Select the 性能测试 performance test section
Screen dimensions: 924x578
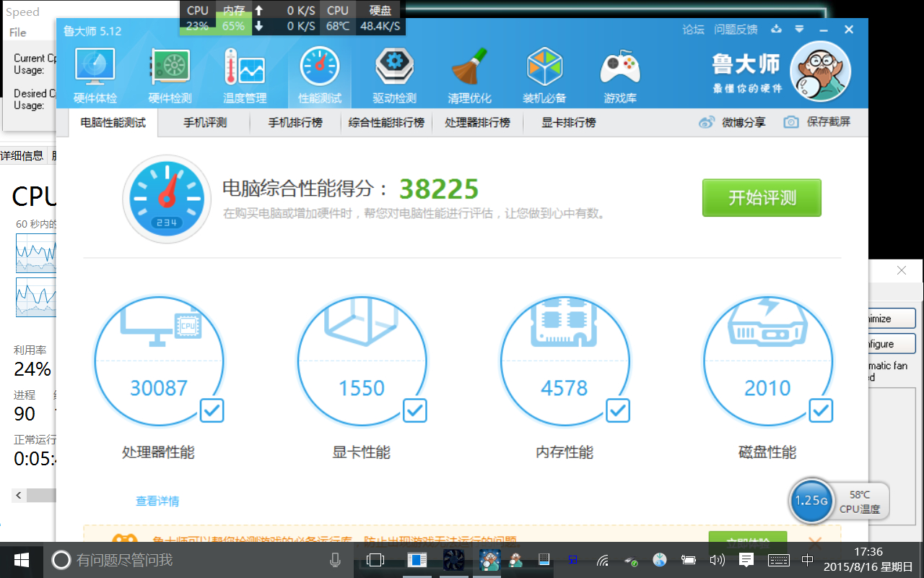point(320,76)
